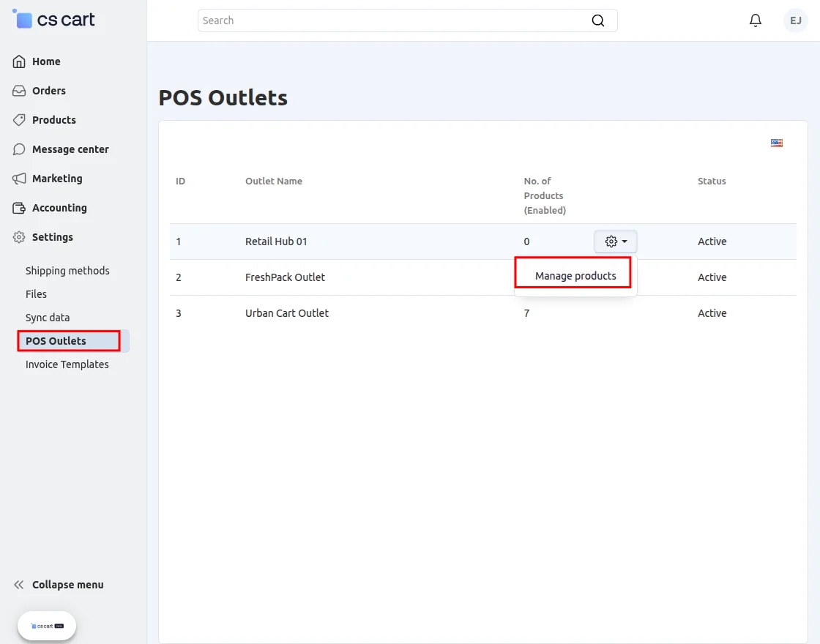The image size is (820, 644).
Task: Go to Orders section
Action: 48,91
